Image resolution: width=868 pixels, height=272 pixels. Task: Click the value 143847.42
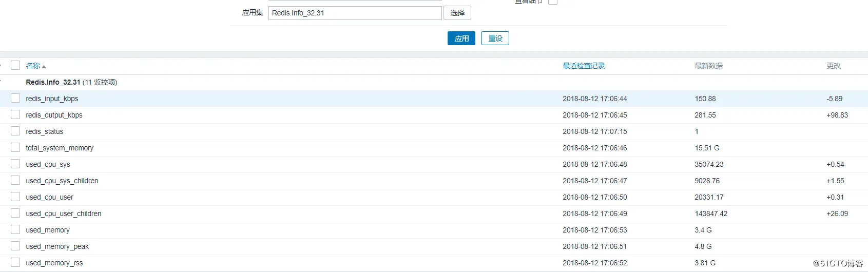coord(711,213)
